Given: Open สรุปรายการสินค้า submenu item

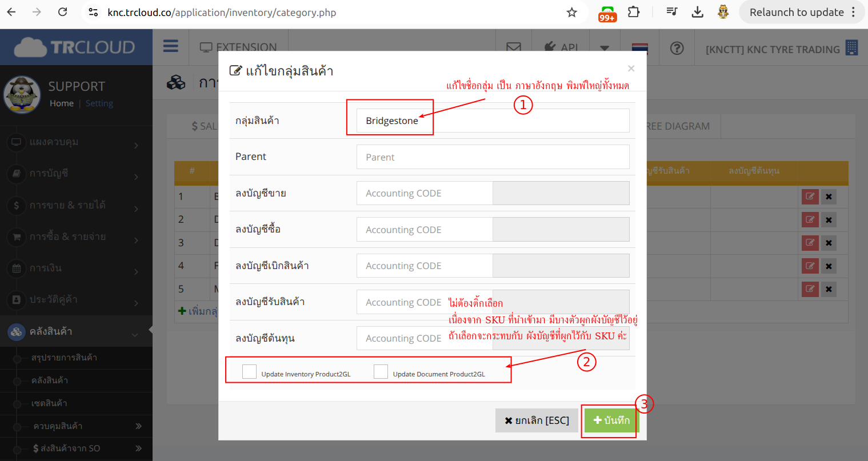Looking at the screenshot, I should 64,358.
